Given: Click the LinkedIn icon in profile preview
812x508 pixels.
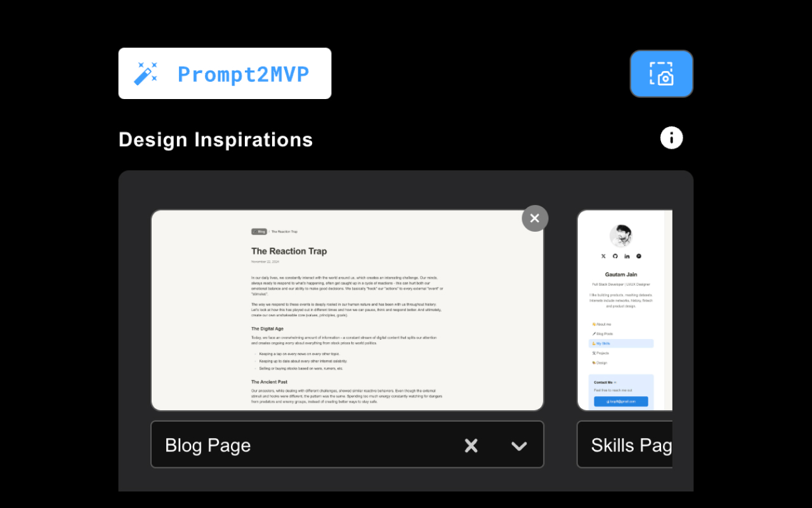Looking at the screenshot, I should coord(627,256).
